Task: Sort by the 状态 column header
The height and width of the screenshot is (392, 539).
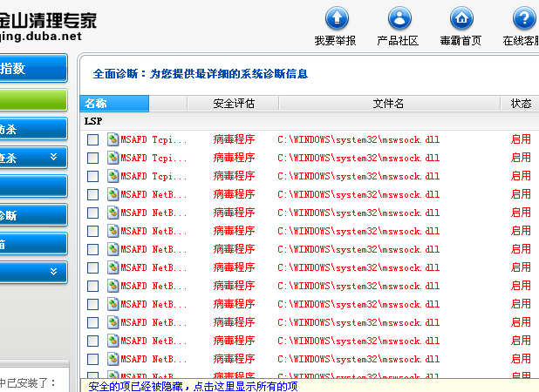Action: [x=521, y=104]
